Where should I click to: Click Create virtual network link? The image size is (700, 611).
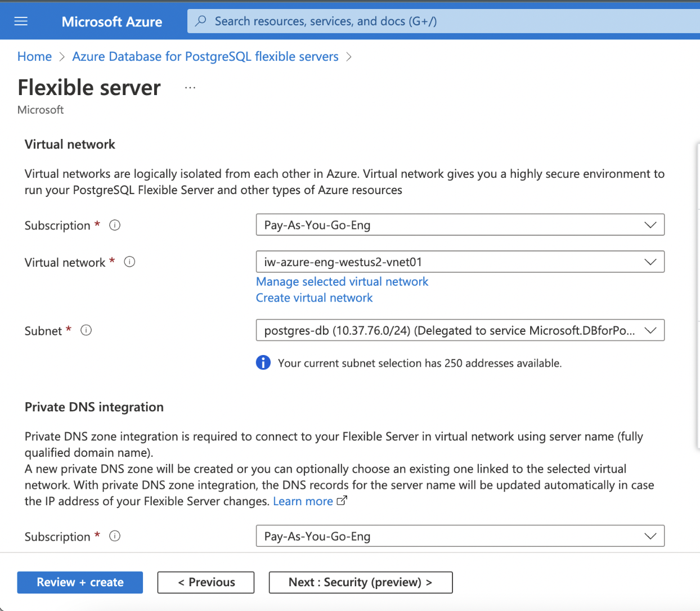click(315, 298)
